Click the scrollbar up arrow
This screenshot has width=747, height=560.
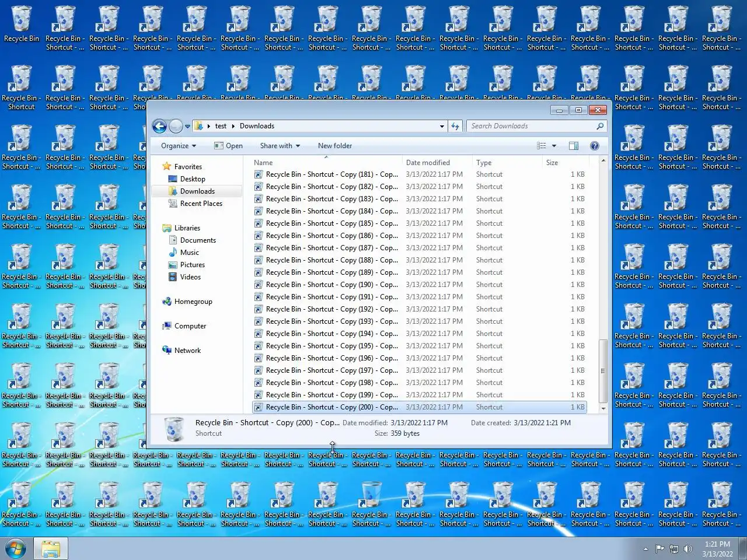pyautogui.click(x=603, y=160)
